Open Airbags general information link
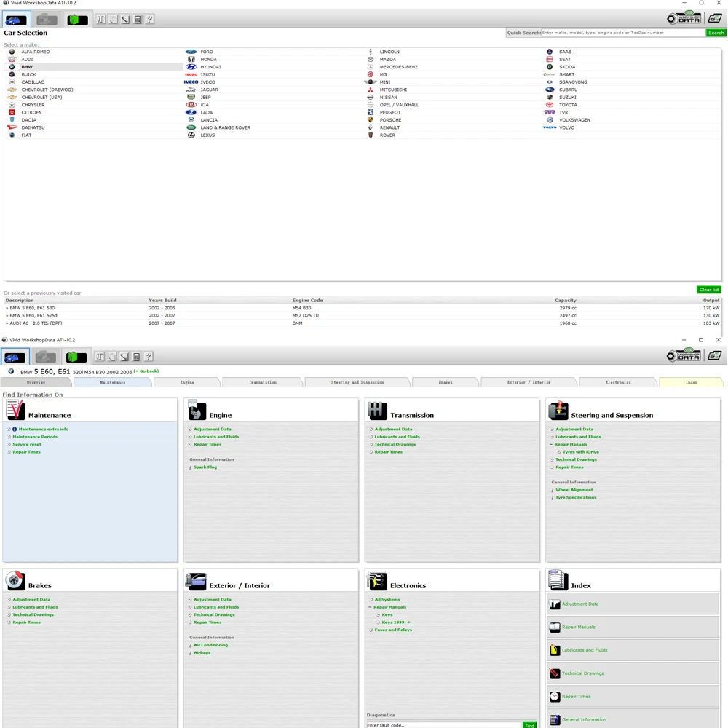This screenshot has width=728, height=728. pos(202,653)
